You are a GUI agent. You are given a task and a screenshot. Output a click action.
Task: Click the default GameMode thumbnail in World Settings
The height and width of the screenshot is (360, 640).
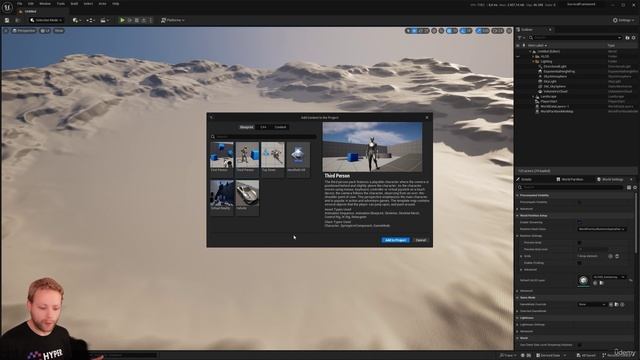pos(583,280)
